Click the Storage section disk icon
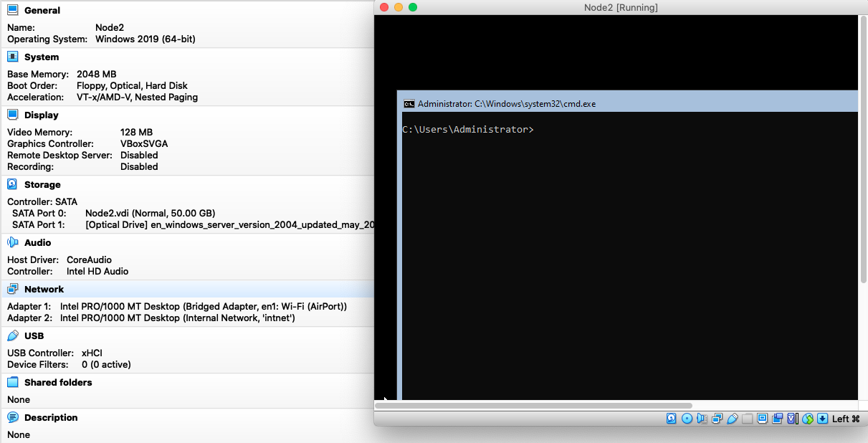Image resolution: width=868 pixels, height=443 pixels. click(x=13, y=185)
